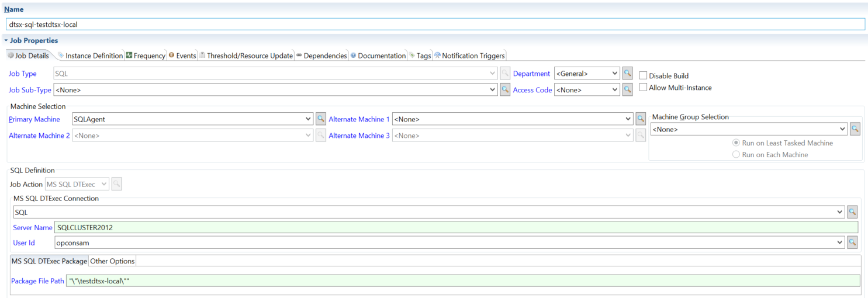The image size is (868, 298).
Task: Open the Instance Definition tab
Action: [90, 56]
